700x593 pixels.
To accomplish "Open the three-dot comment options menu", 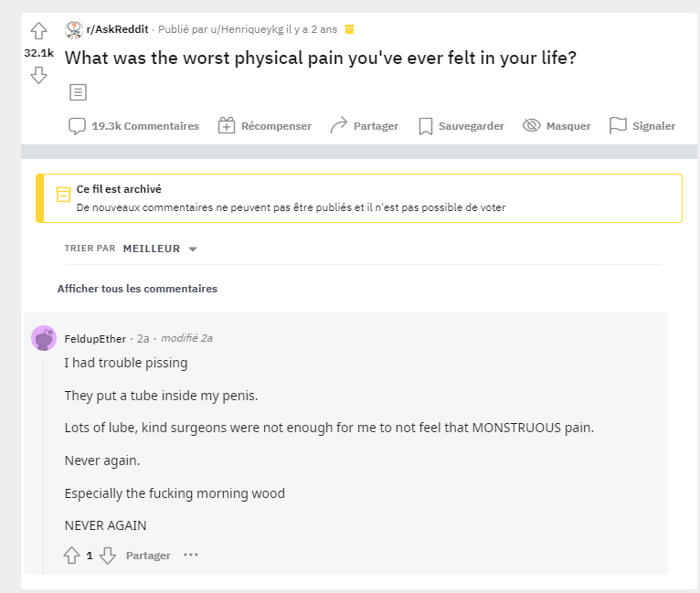I will (x=191, y=555).
